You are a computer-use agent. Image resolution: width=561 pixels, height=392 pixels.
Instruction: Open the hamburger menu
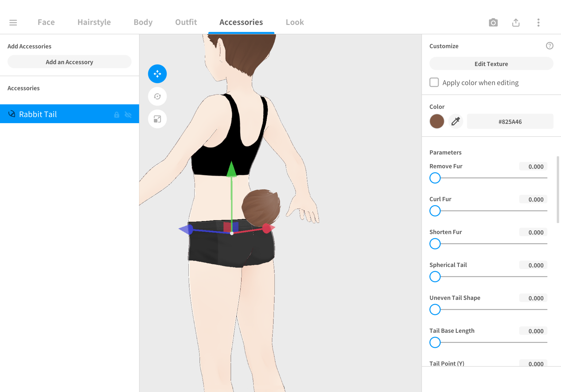13,23
